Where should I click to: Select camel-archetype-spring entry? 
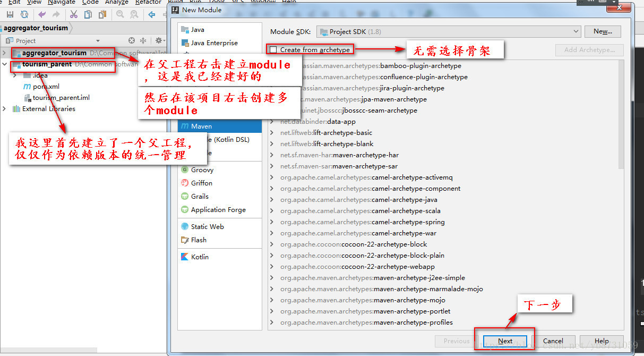click(362, 222)
